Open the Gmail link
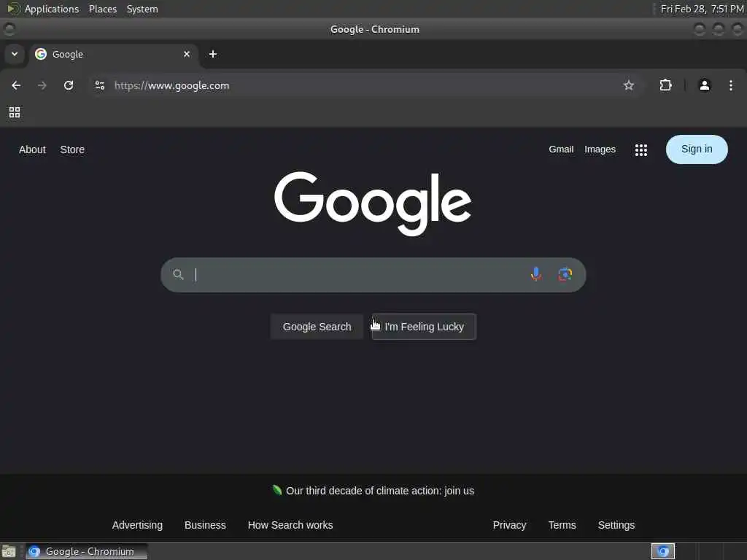 tap(561, 149)
